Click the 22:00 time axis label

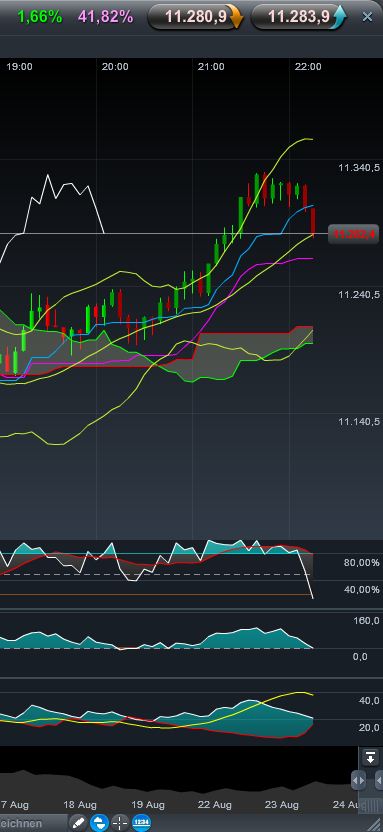308,67
